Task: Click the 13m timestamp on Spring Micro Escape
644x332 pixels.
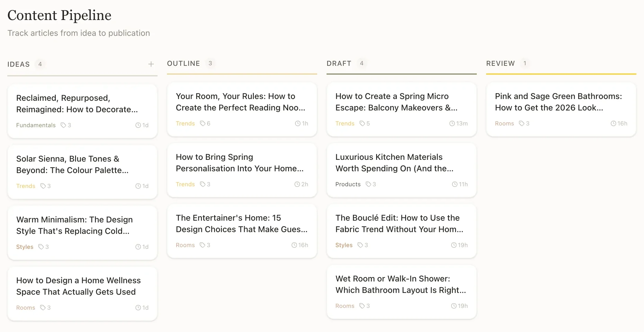Action: click(462, 123)
